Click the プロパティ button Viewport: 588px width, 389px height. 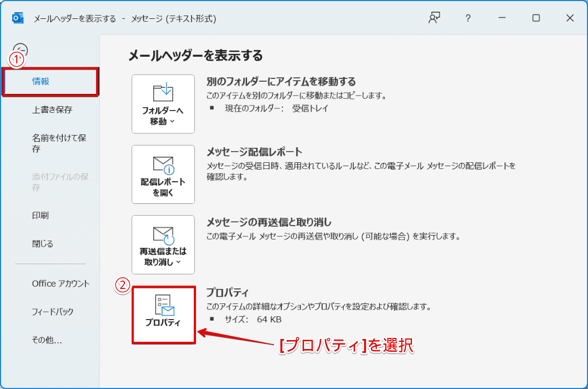163,314
